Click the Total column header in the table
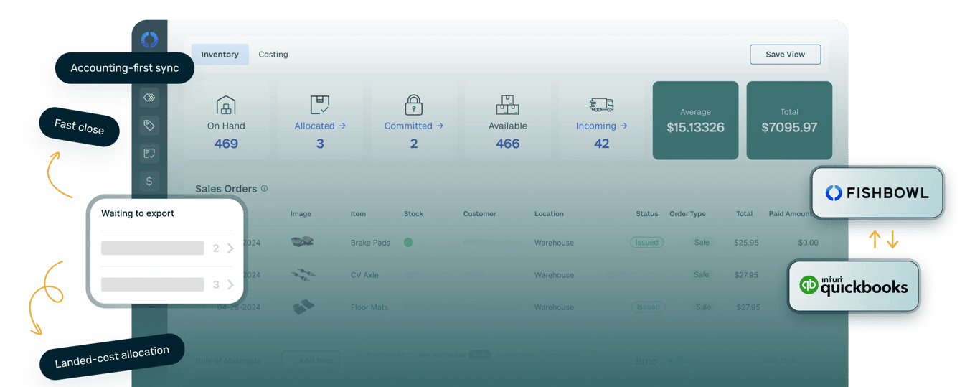The width and height of the screenshot is (980, 387). [744, 214]
